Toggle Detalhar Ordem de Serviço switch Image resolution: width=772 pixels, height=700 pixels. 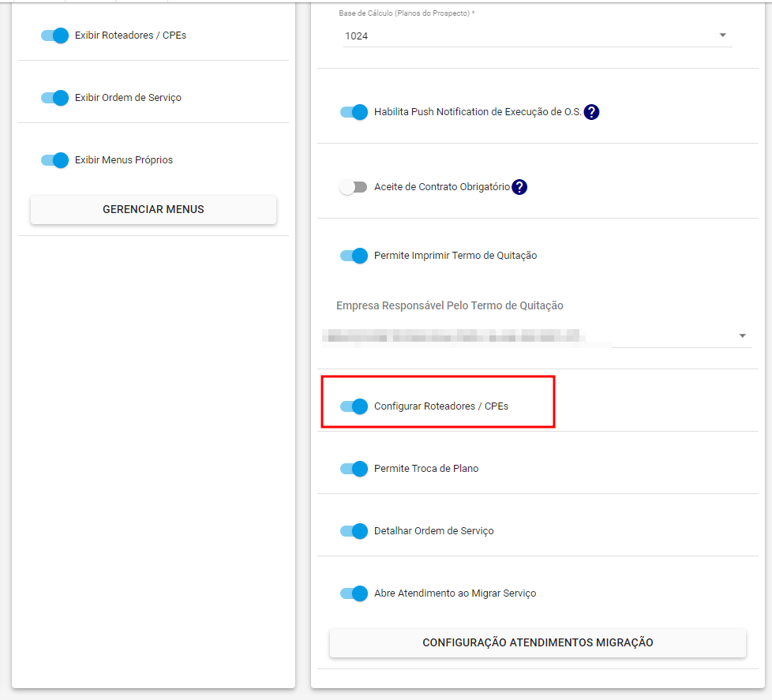click(x=354, y=531)
